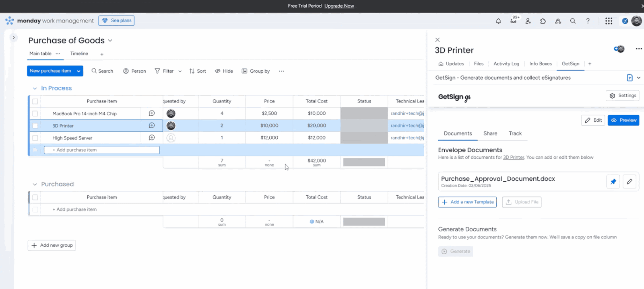This screenshot has width=644, height=289.
Task: Click the Search board field
Action: [x=102, y=71]
